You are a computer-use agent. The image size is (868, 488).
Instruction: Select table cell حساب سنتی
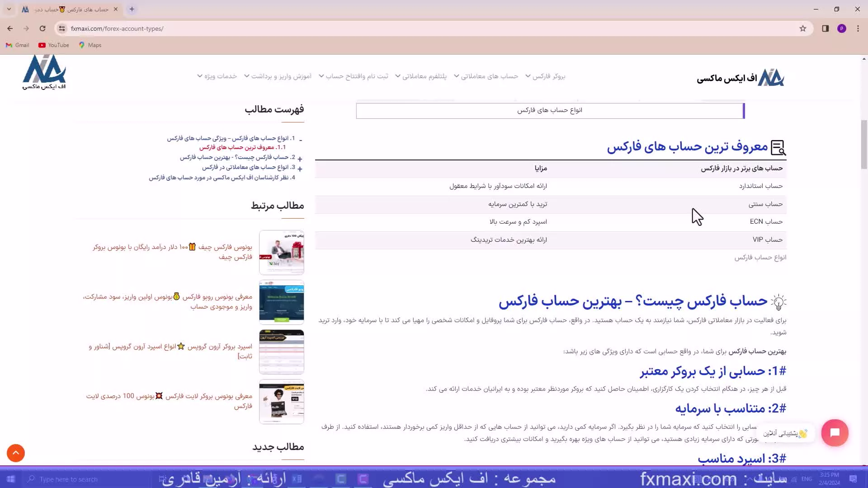point(765,204)
